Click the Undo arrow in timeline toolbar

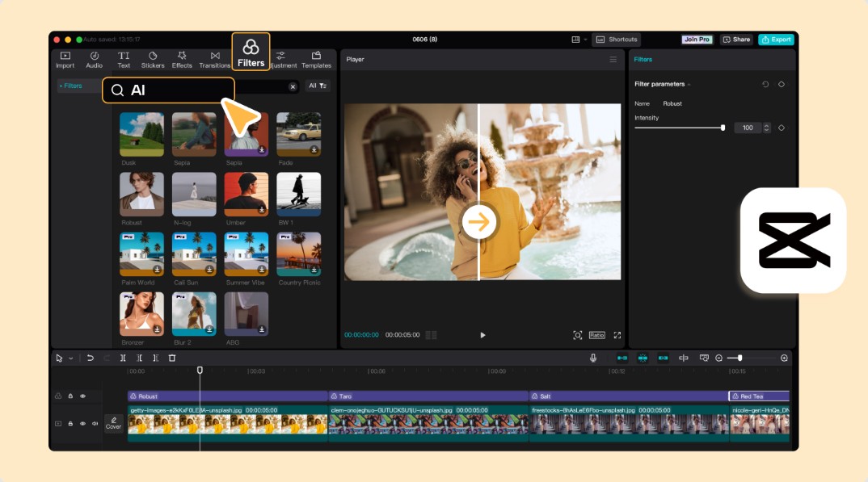pos(91,358)
